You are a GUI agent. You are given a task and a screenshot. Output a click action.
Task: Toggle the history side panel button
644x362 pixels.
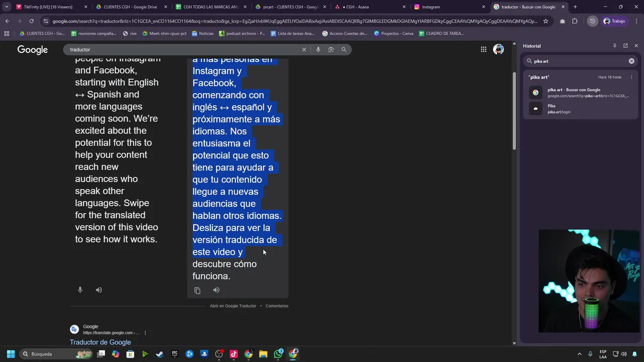[x=593, y=21]
